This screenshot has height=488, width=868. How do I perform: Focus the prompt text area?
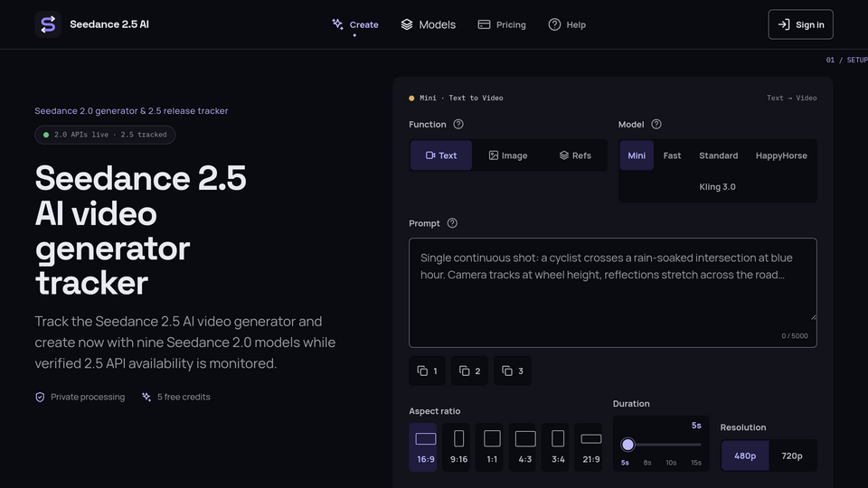613,293
